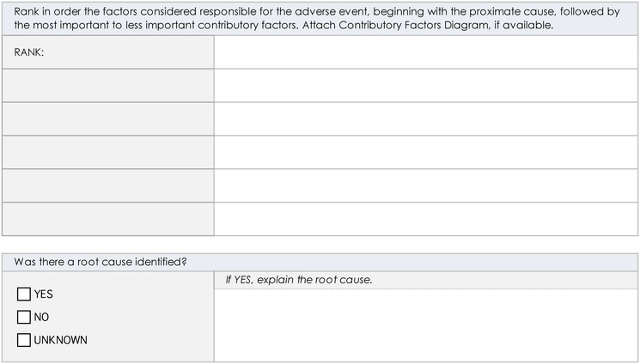Click the second row's right factor field
This screenshot has height=364, width=640.
click(426, 86)
